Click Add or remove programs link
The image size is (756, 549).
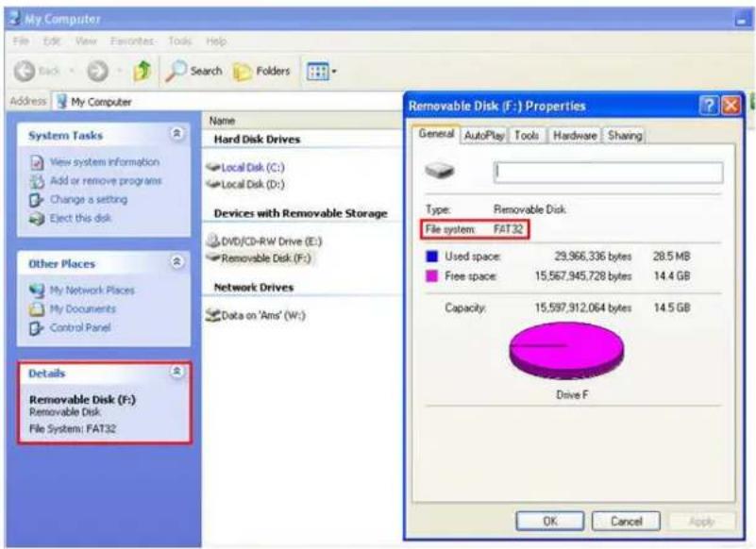(x=106, y=181)
